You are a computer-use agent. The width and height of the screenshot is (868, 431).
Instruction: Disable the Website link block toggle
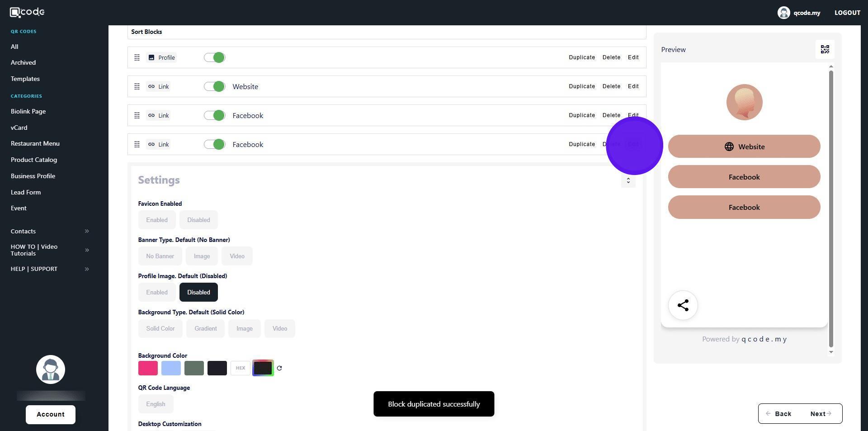(x=215, y=86)
